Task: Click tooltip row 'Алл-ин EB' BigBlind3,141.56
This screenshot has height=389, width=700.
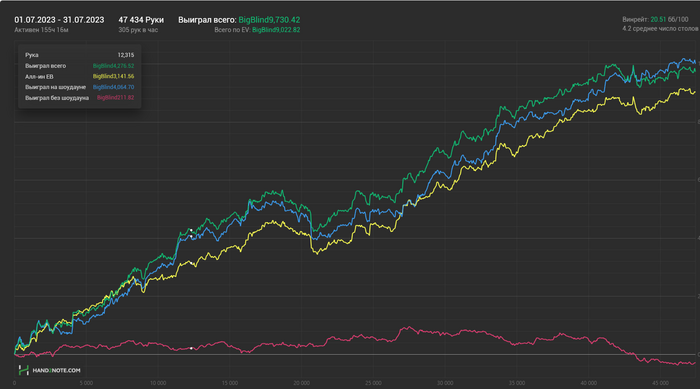Action: [x=79, y=76]
